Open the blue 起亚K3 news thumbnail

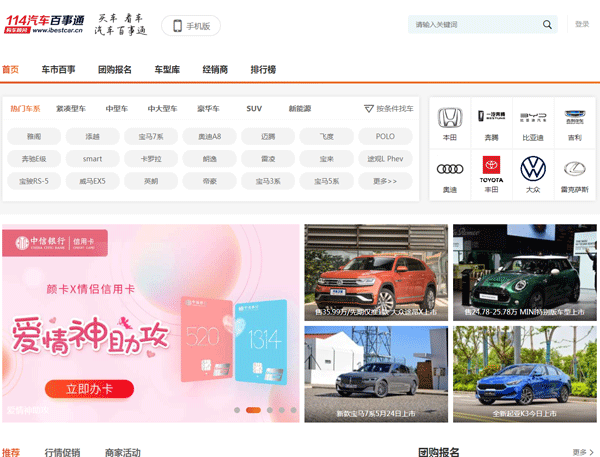pos(525,374)
